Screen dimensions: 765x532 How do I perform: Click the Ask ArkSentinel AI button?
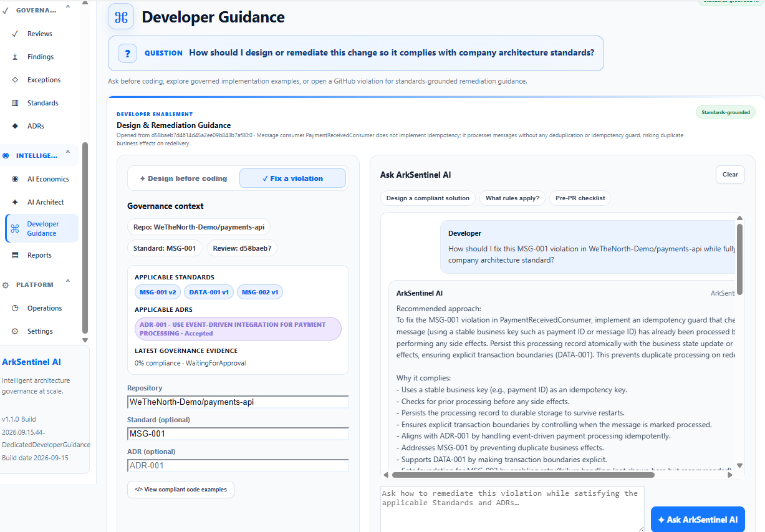[x=698, y=520]
